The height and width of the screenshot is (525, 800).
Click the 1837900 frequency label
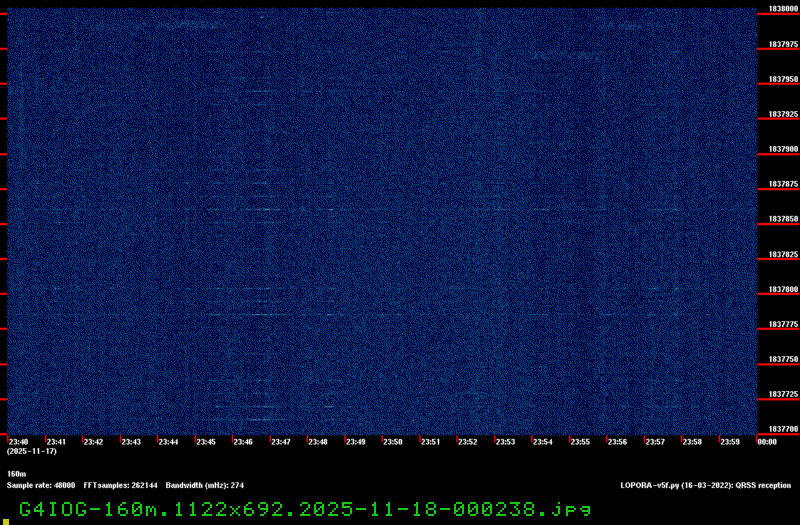(x=782, y=149)
